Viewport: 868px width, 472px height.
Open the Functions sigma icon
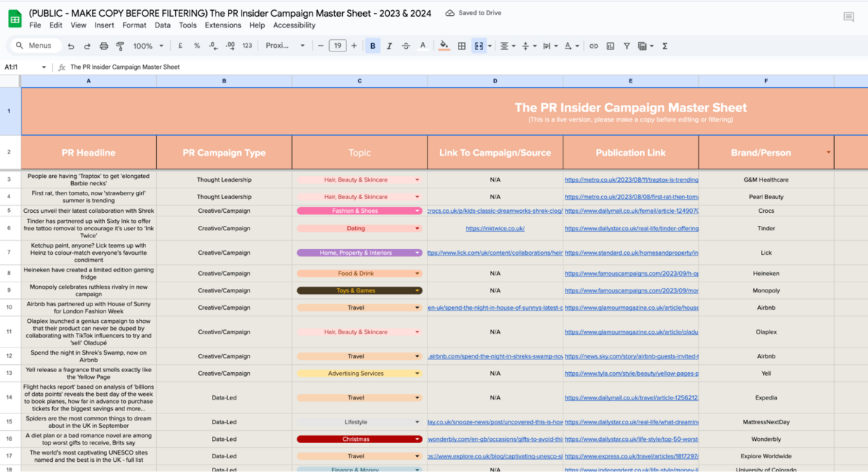tap(665, 46)
